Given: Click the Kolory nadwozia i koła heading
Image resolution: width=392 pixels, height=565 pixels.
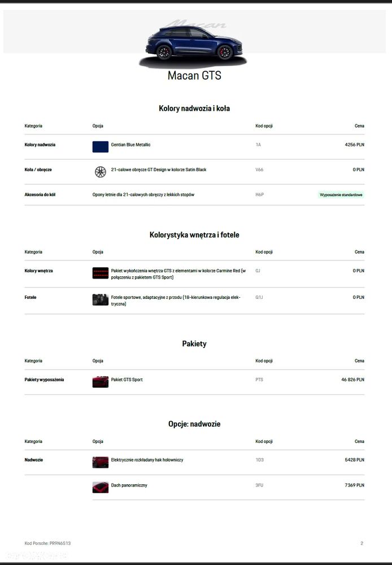Looking at the screenshot, I should pyautogui.click(x=194, y=108).
